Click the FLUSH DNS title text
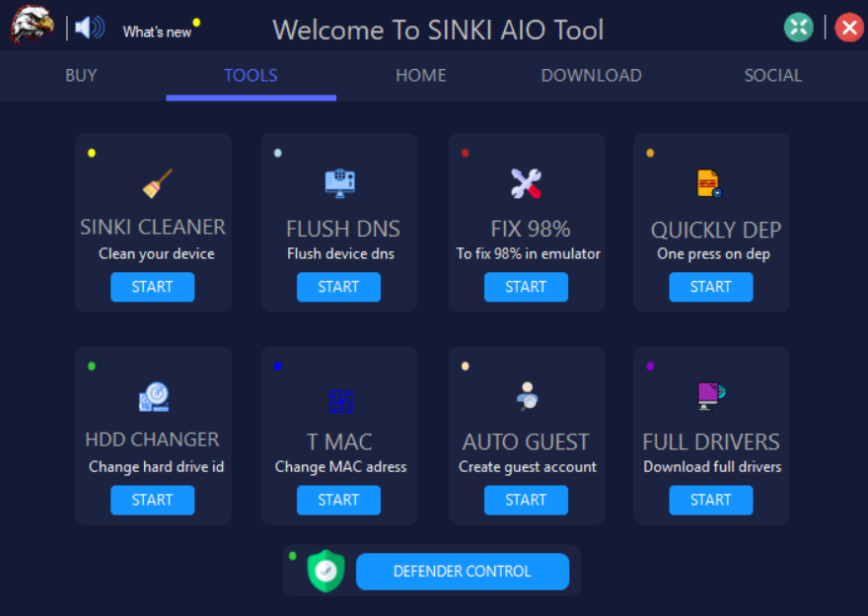 (342, 229)
